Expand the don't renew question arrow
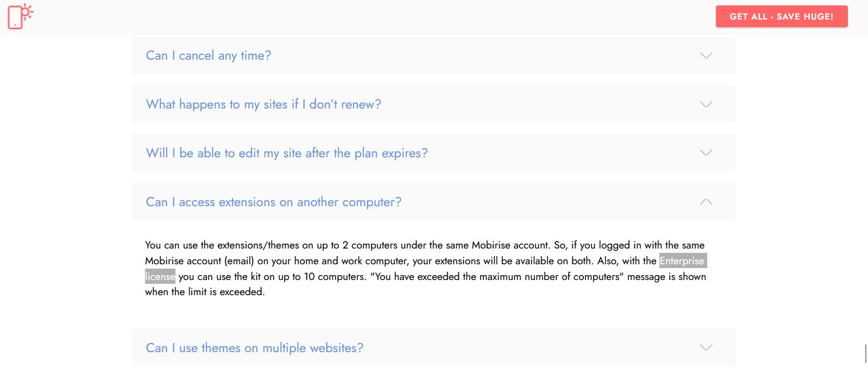 click(706, 104)
